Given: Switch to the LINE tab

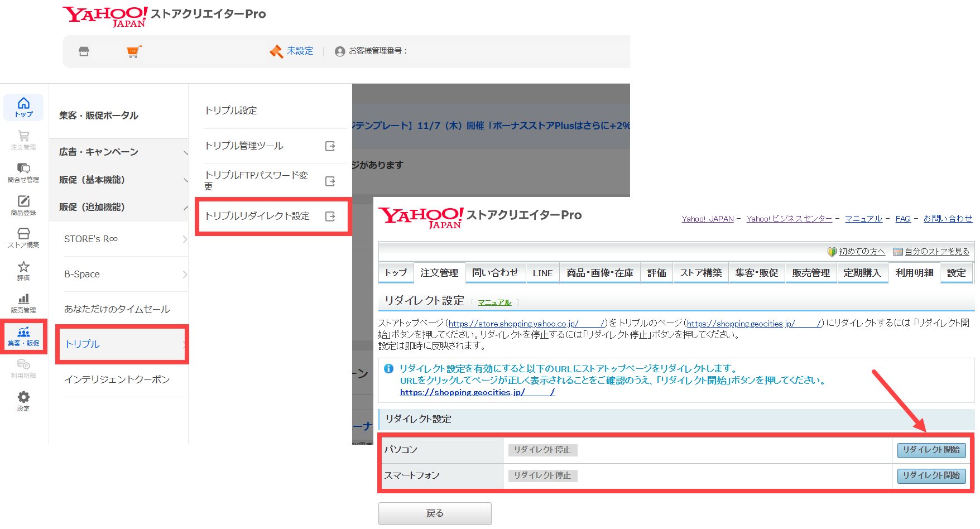Looking at the screenshot, I should click(x=542, y=273).
